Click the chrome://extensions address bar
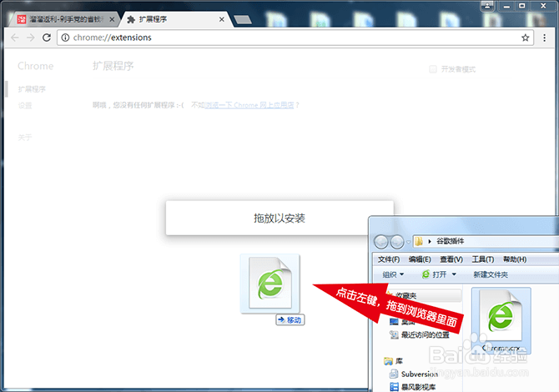The width and height of the screenshot is (559, 392). click(295, 38)
